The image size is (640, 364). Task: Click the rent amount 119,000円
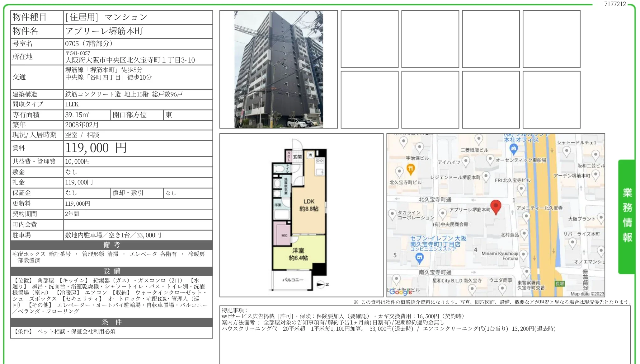point(96,148)
